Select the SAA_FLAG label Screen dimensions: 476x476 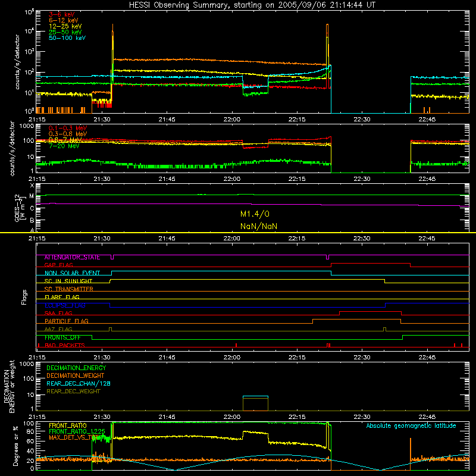pyautogui.click(x=58, y=313)
